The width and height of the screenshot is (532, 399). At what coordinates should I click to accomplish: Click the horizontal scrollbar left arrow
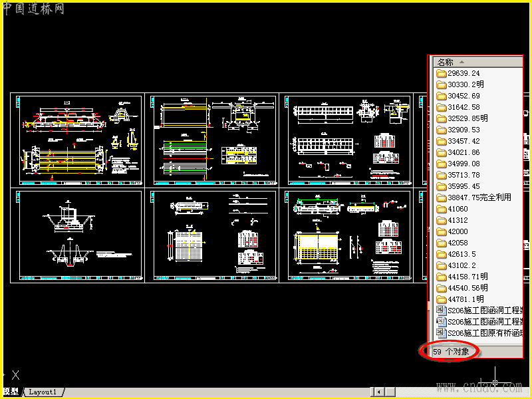(378, 392)
